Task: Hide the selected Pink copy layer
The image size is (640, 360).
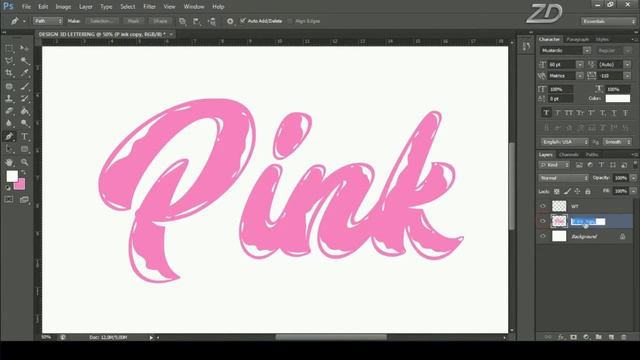Action: pyautogui.click(x=543, y=221)
